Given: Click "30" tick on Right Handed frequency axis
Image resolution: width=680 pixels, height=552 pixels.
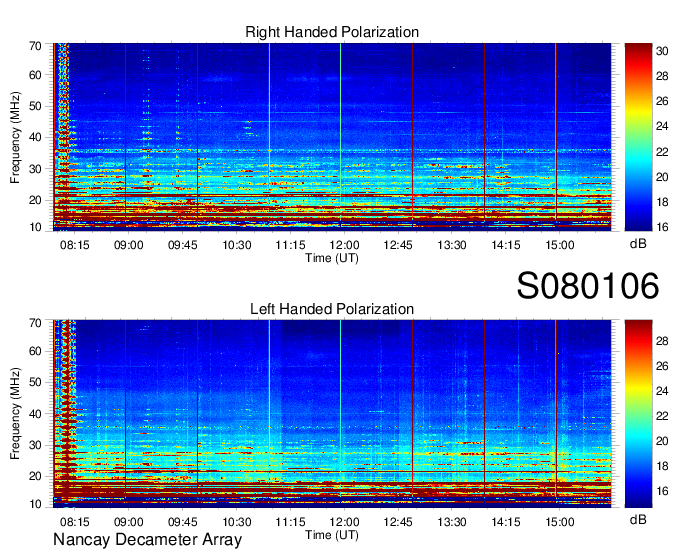Looking at the screenshot, I should tap(35, 169).
